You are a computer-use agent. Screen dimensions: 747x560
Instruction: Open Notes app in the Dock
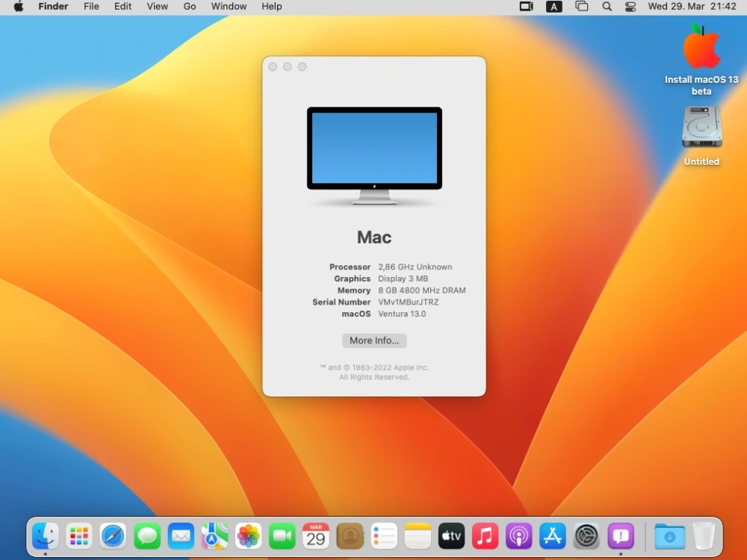pyautogui.click(x=418, y=536)
